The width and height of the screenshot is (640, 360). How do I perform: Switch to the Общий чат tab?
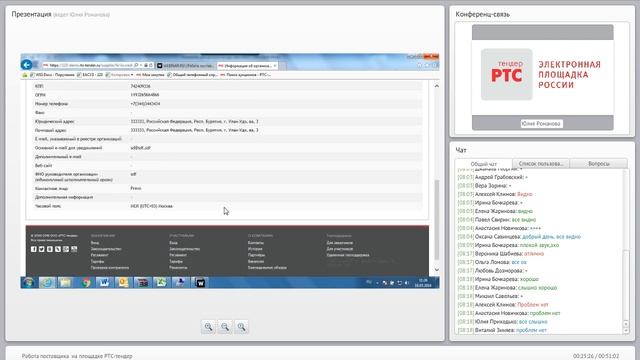tap(484, 164)
